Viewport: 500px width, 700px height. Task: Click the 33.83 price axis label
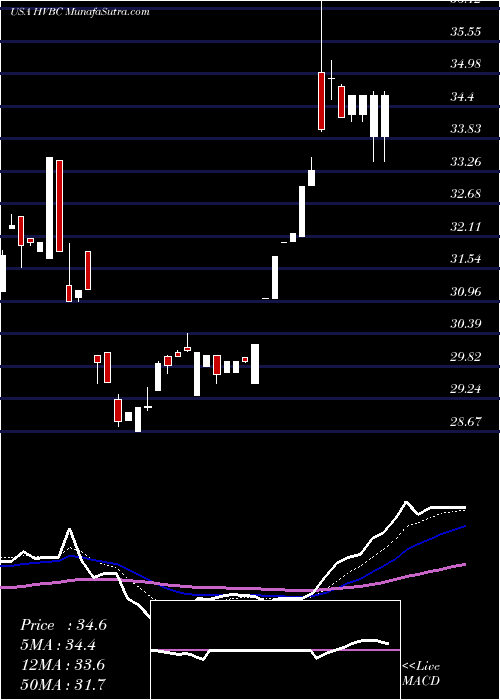[466, 129]
